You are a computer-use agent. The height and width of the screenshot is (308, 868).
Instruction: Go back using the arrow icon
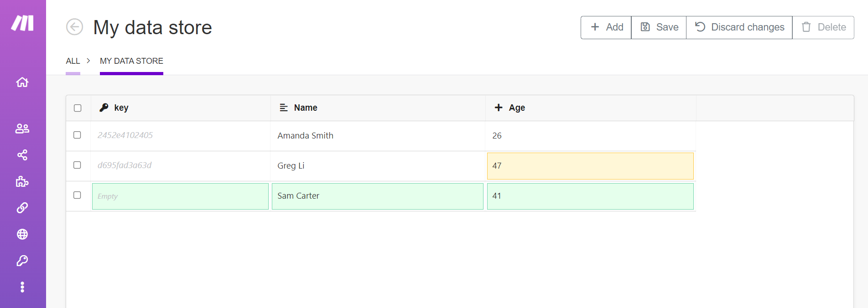(74, 27)
